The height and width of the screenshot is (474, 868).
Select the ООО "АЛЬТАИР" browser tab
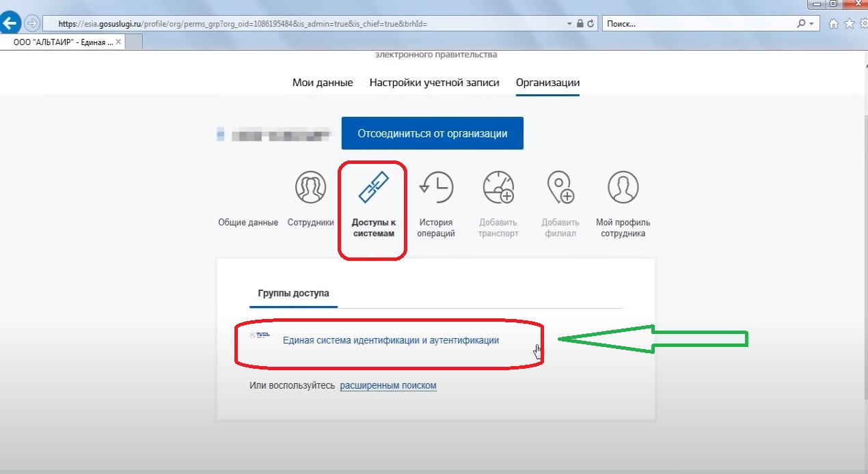pos(62,42)
